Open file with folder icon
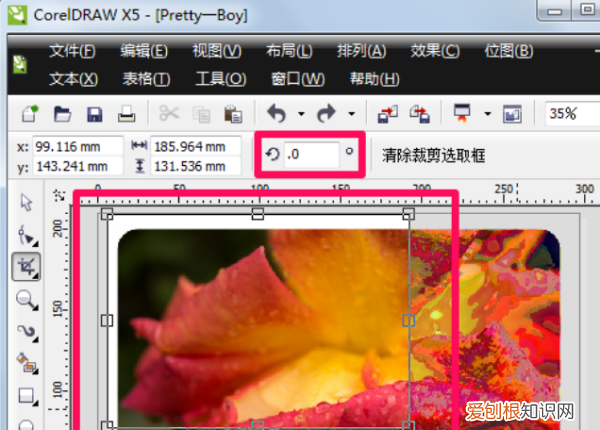Viewport: 600px width, 430px height. point(62,113)
